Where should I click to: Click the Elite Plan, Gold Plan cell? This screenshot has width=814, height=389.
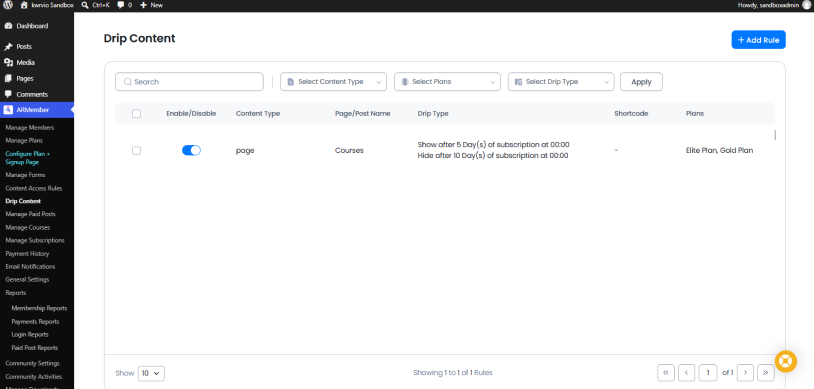(719, 151)
